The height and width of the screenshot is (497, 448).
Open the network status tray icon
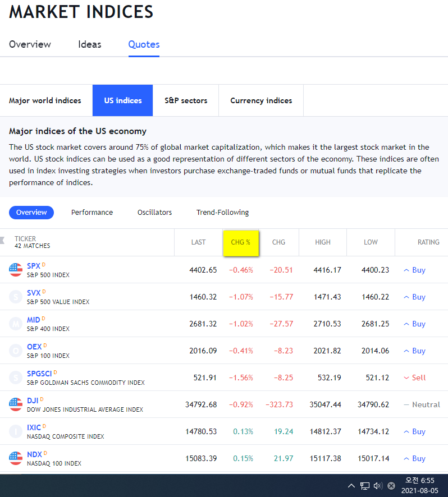pyautogui.click(x=365, y=486)
